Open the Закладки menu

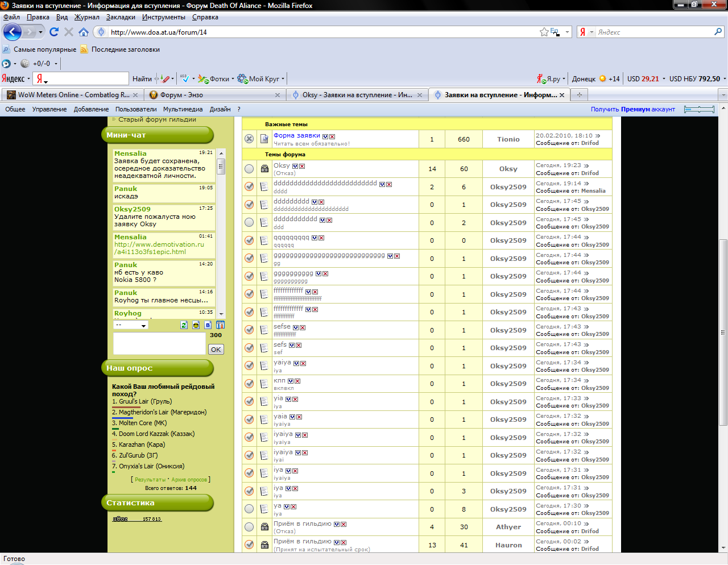(x=121, y=17)
